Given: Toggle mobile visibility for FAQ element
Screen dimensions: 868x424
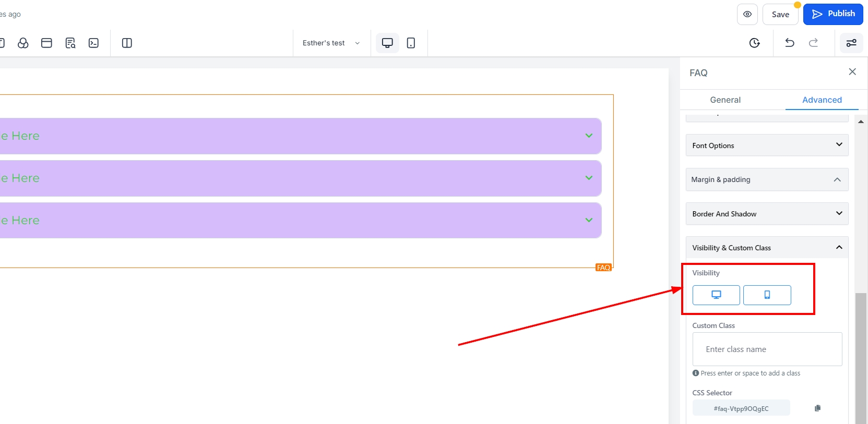Looking at the screenshot, I should coord(767,295).
